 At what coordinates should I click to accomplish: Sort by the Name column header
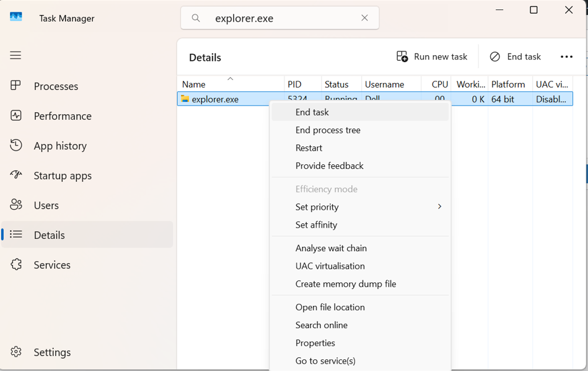(x=230, y=84)
